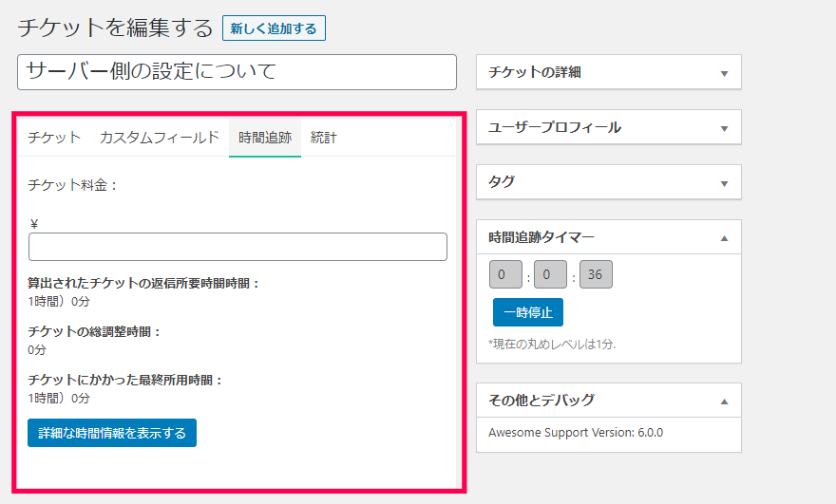
Task: Collapse the その他とデバッグ panel arrow
Action: click(724, 401)
